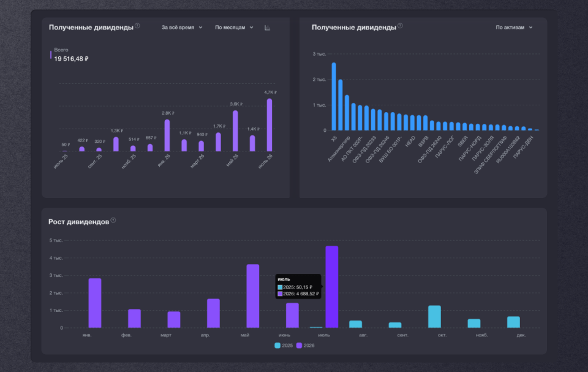Screen dimensions: 588x372
Task: Open the По месяцам grouping dropdown
Action: pyautogui.click(x=234, y=28)
